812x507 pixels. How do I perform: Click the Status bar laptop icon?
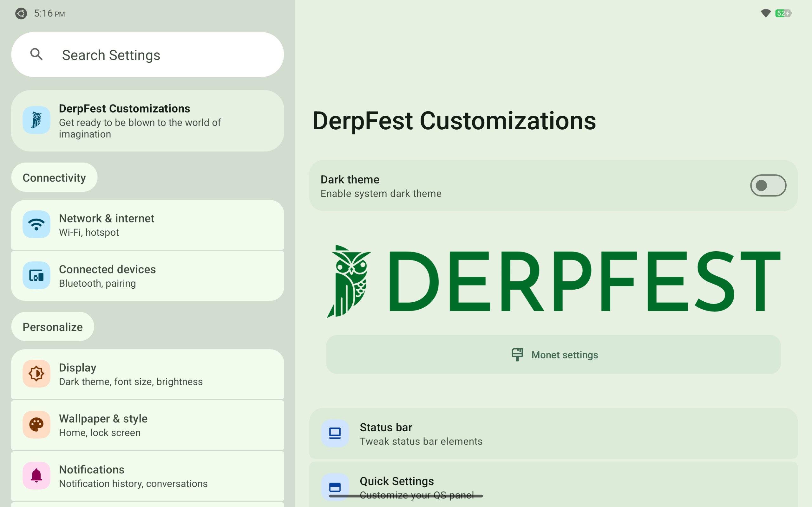click(335, 433)
